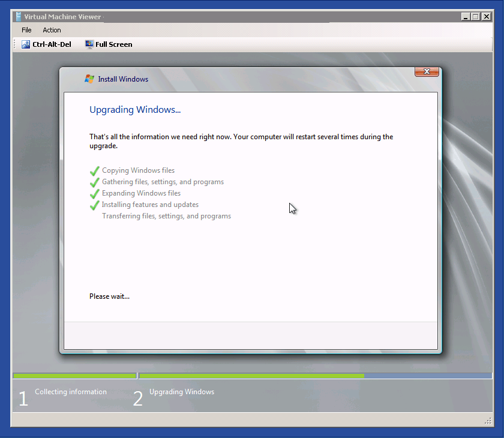Click the Full Screen monitor icon

(89, 44)
